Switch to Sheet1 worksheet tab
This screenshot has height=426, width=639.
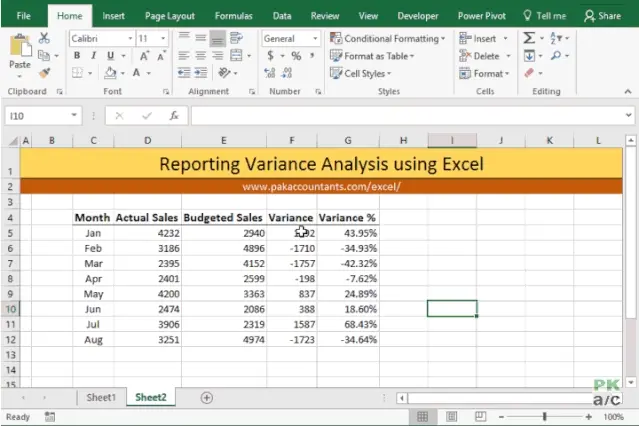(x=101, y=397)
